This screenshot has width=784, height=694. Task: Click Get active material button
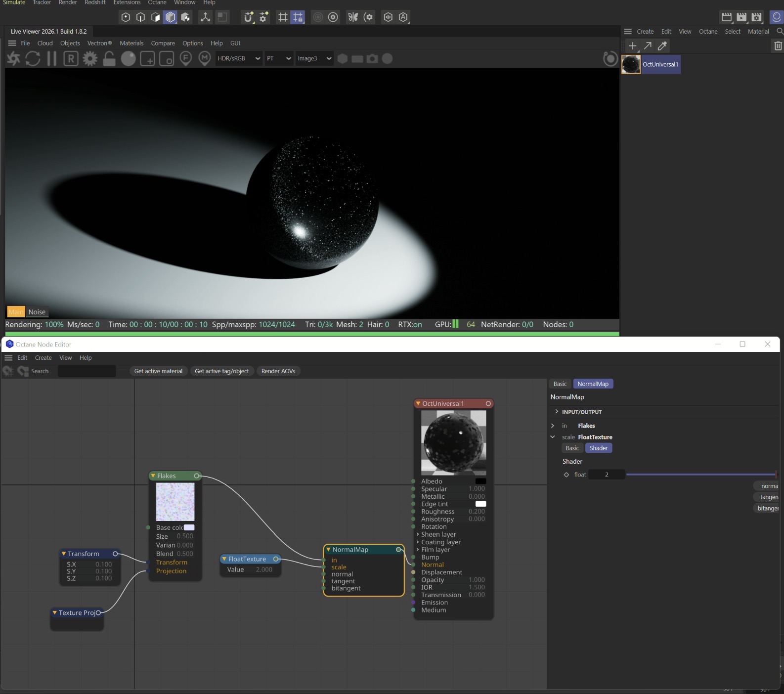pos(158,371)
